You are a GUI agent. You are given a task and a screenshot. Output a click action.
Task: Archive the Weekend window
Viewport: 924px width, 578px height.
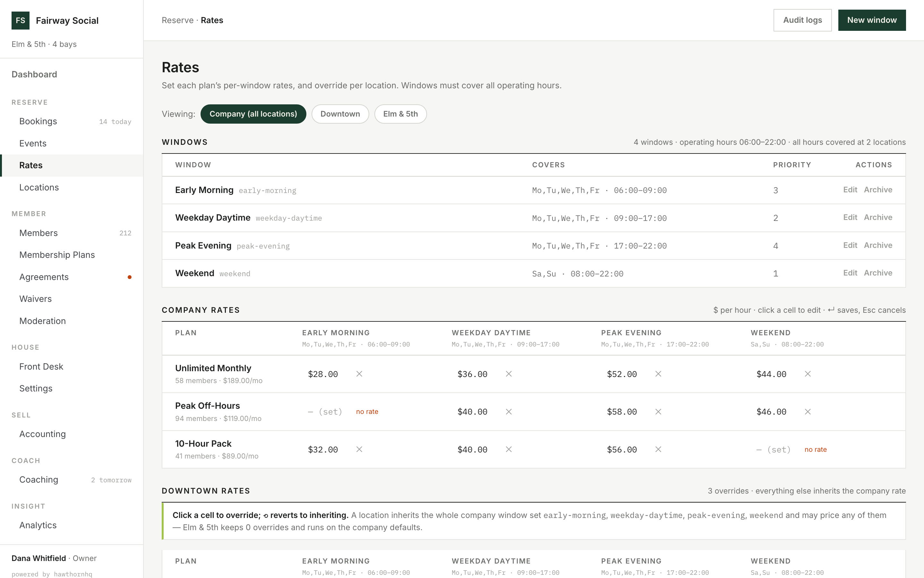click(x=878, y=273)
